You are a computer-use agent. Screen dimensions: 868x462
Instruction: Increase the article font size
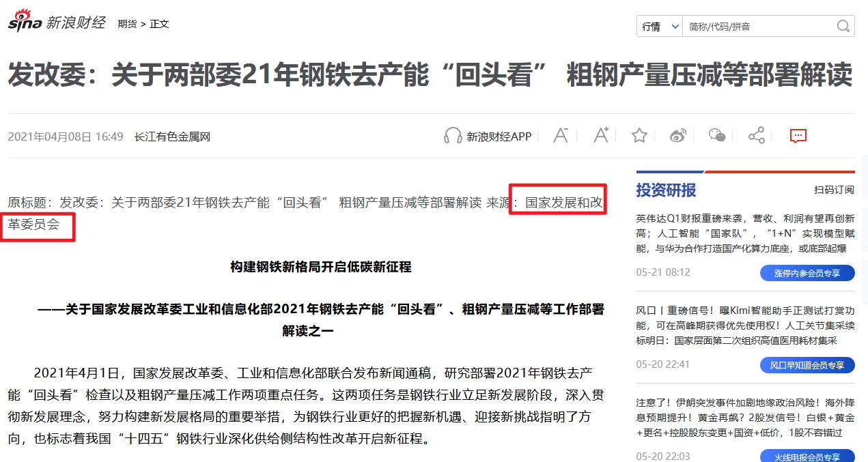600,136
